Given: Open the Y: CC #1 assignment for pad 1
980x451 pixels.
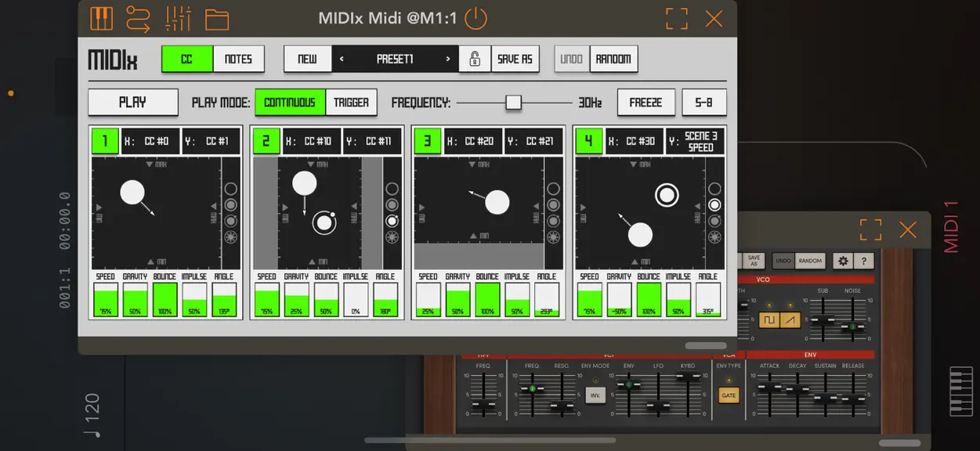Looking at the screenshot, I should [212, 141].
